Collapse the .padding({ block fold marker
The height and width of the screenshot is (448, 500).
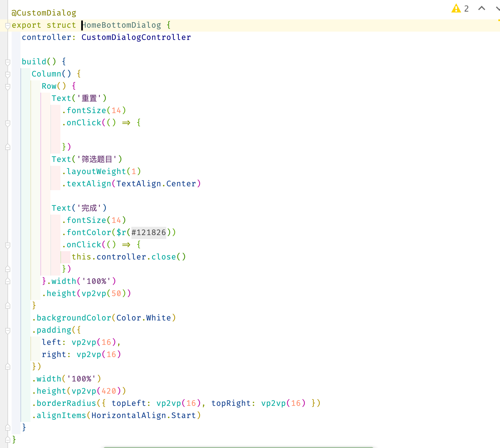click(8, 331)
